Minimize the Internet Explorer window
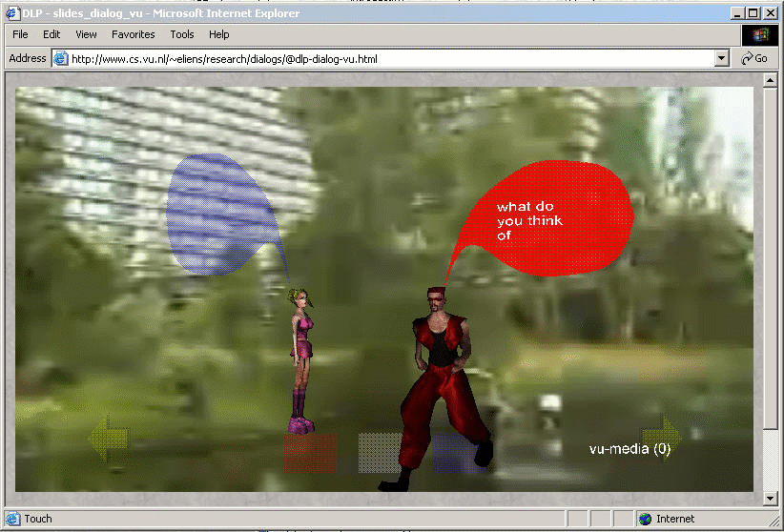784x532 pixels. (x=736, y=13)
